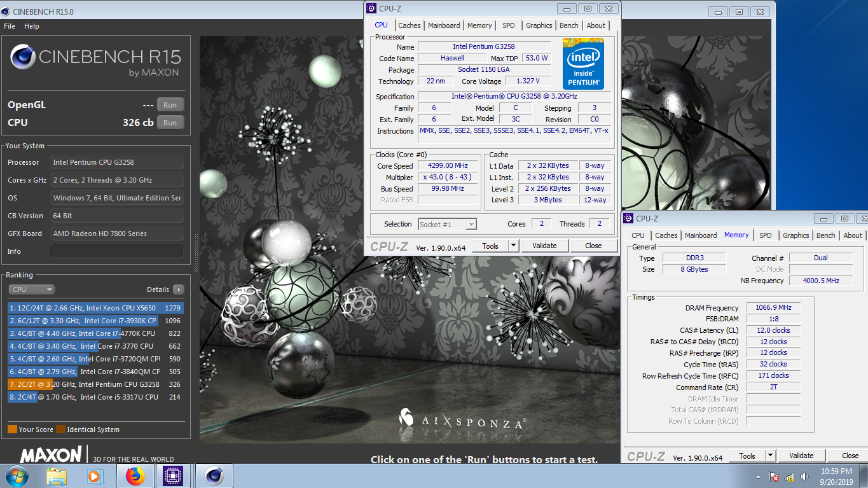Click GFX Board field AMD Radeon HD 7800
This screenshot has height=488, width=868.
(117, 234)
